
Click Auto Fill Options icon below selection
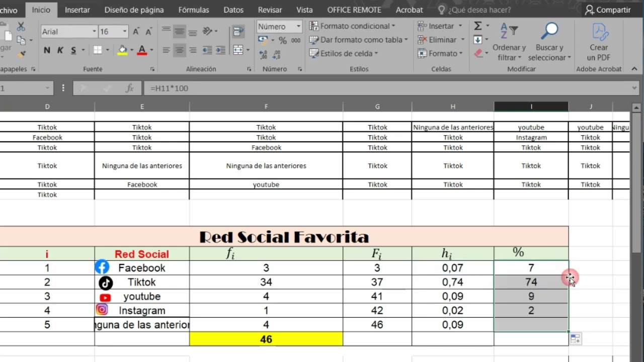coord(575,339)
